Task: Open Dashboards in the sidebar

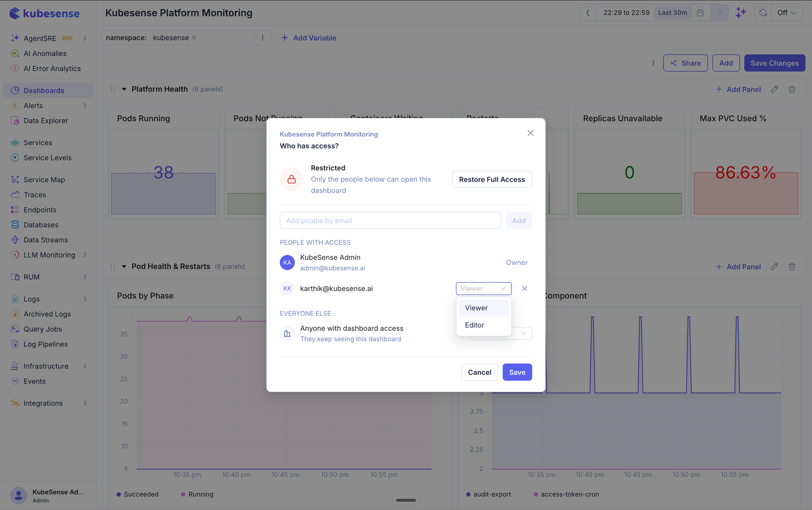Action: tap(48, 90)
